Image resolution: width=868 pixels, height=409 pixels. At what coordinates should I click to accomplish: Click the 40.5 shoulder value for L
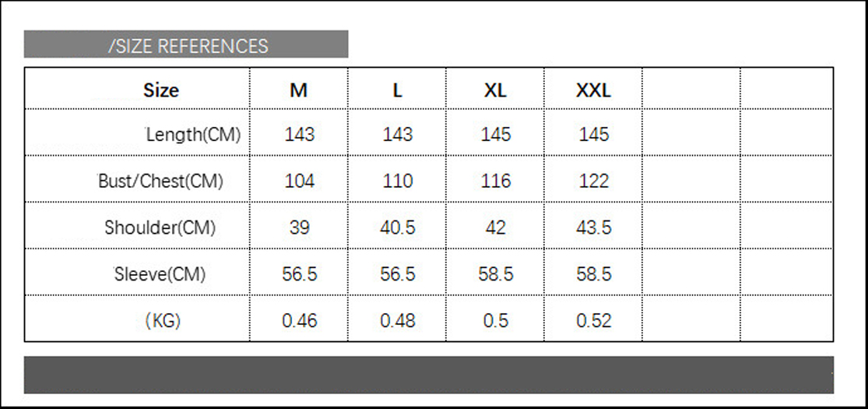coord(398,227)
